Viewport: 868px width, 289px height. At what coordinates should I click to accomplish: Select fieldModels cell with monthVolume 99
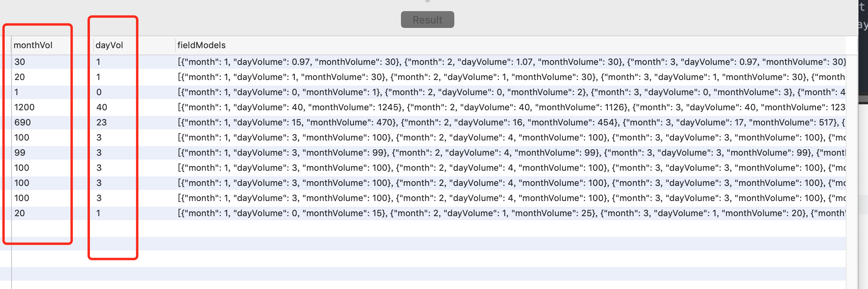tap(511, 152)
